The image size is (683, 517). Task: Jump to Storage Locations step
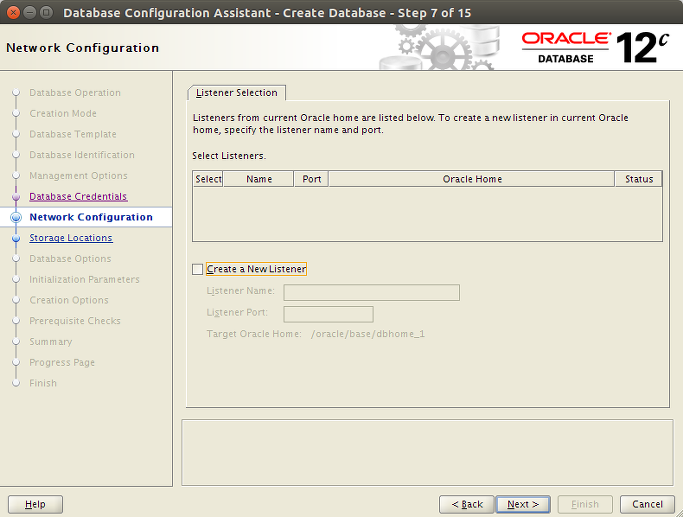(x=71, y=238)
